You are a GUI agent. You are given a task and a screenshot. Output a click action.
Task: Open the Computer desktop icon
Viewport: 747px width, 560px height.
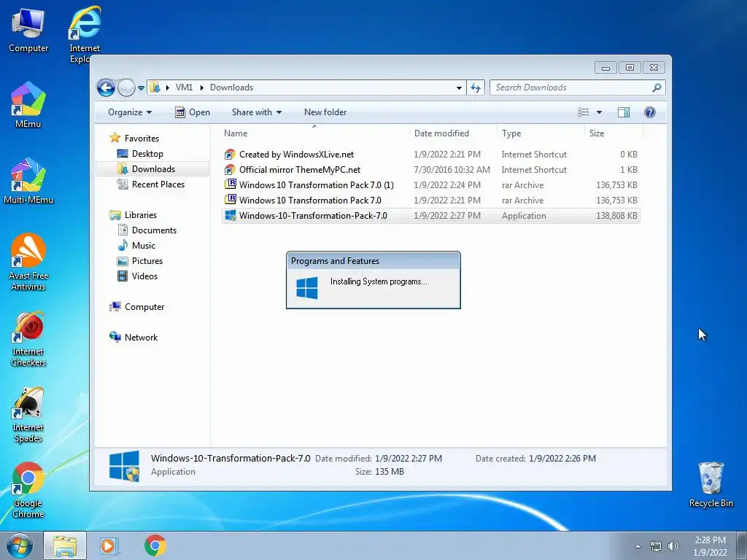tap(28, 31)
